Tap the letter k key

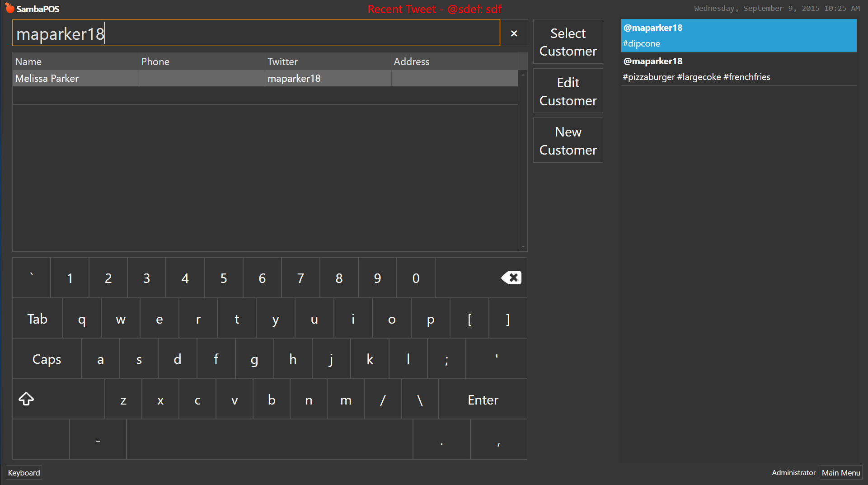(370, 359)
